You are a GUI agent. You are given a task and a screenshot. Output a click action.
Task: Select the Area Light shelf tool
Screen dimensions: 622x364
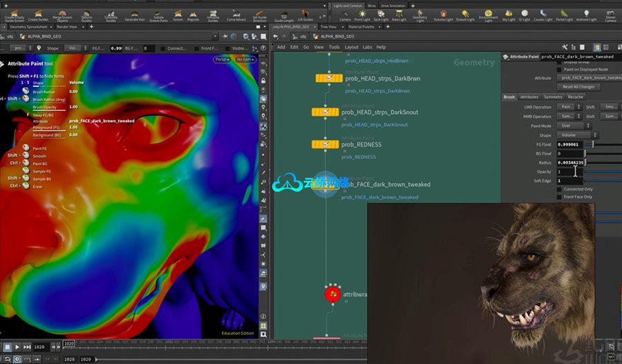(399, 15)
